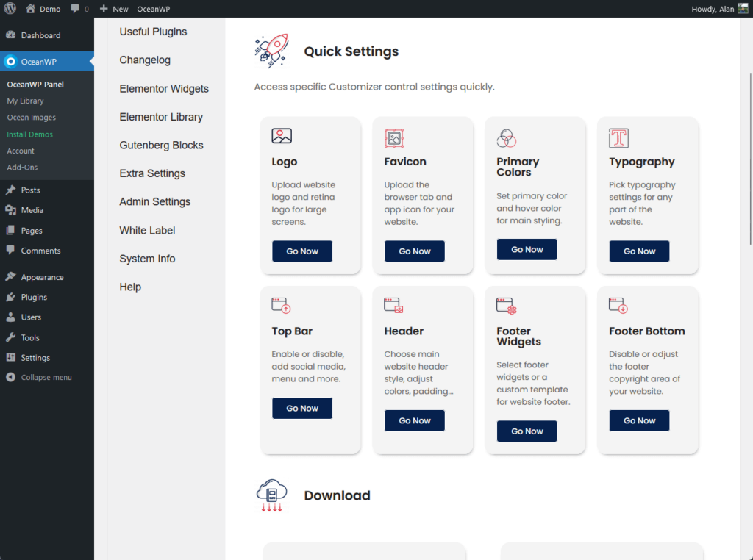The image size is (753, 560).
Task: Click Go Now on Footer Bottom card
Action: coord(639,420)
